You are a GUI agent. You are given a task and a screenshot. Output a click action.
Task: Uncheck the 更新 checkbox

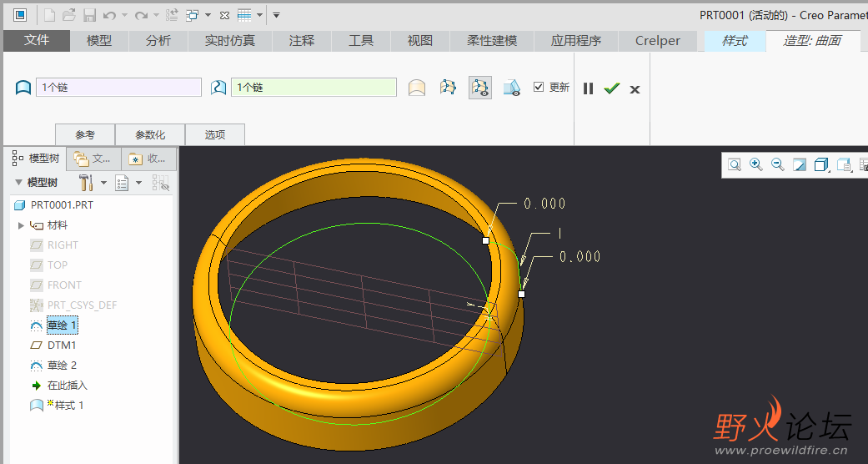(x=539, y=87)
